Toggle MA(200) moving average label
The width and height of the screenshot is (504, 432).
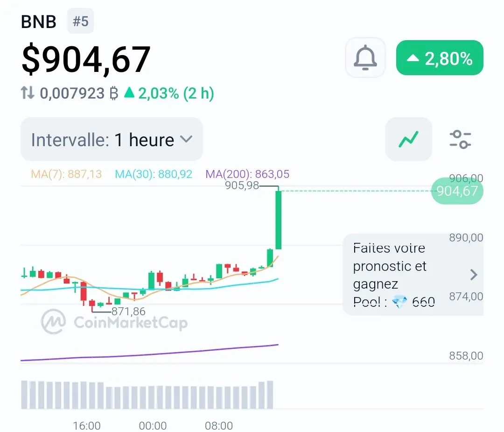247,174
